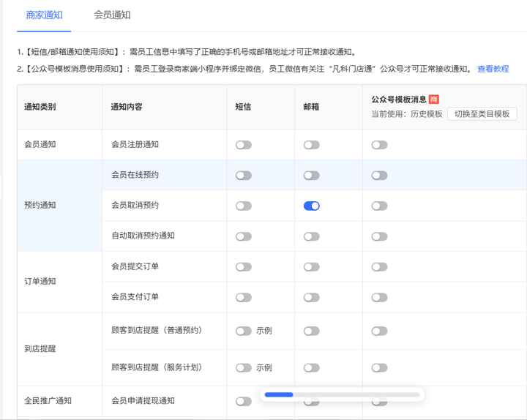The image size is (527, 420).
Task: Click the red 商 badge icon
Action: tap(434, 100)
